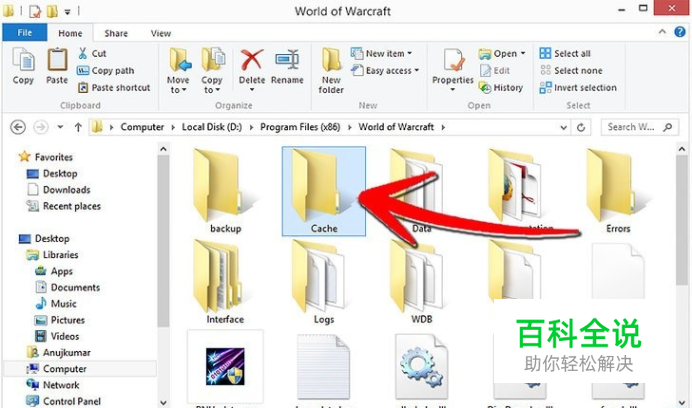Click the file list scrollbar up arrow
This screenshot has width=692, height=408.
(x=682, y=149)
